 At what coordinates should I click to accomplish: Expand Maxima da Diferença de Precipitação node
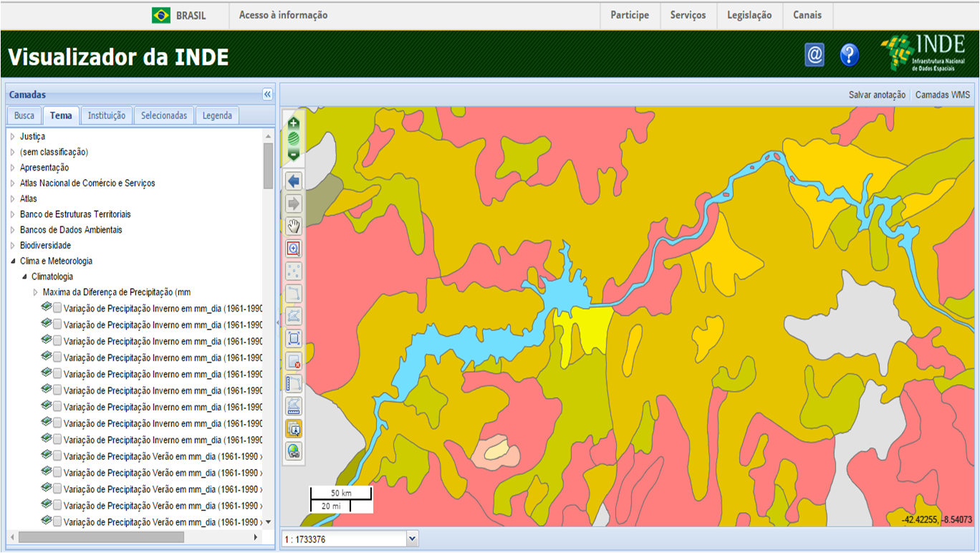pos(36,292)
